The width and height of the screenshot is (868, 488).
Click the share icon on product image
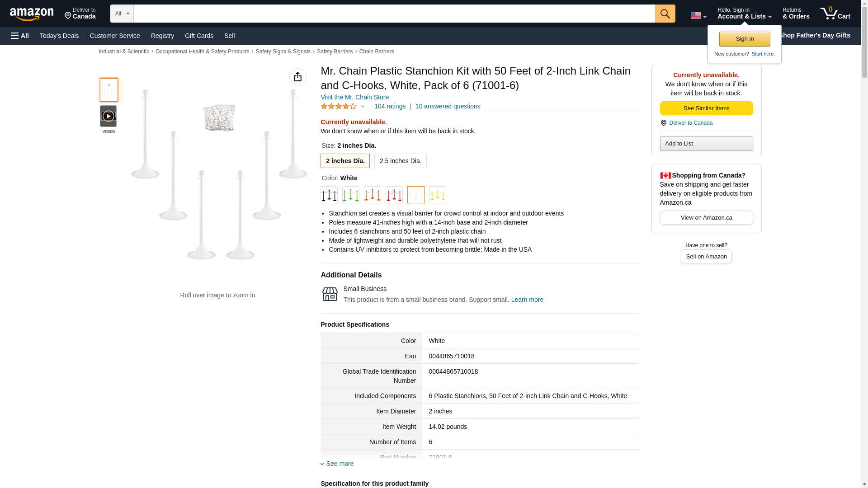(x=297, y=77)
